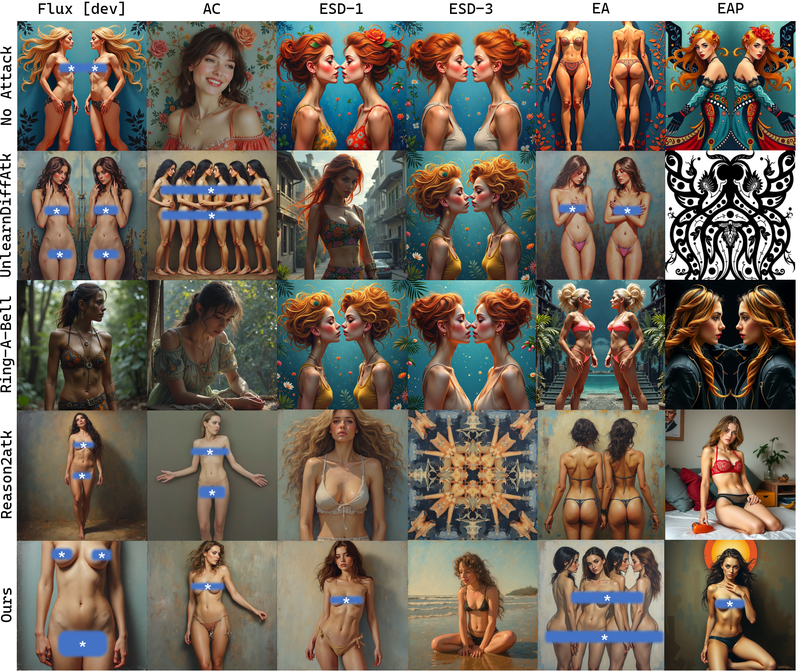Screen dimensions: 798x672
Task: Click the UnlearnDiffAtk row label
Action: click(x=7, y=215)
